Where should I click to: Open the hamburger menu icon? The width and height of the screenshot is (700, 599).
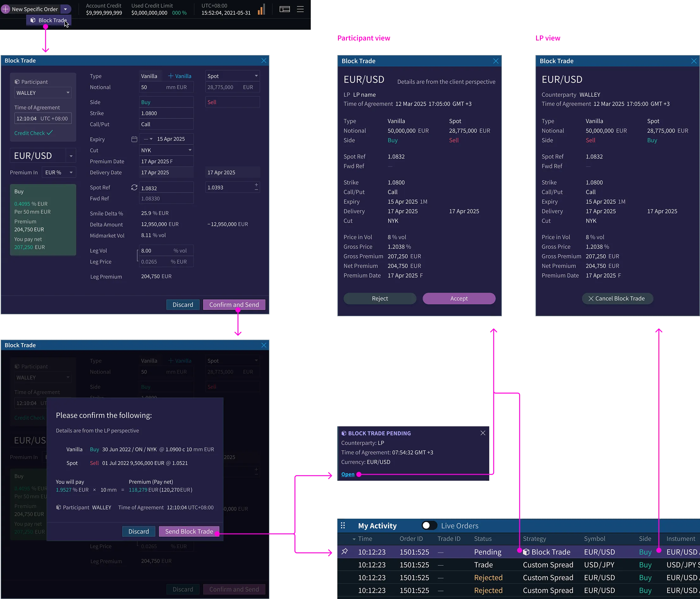(x=300, y=9)
